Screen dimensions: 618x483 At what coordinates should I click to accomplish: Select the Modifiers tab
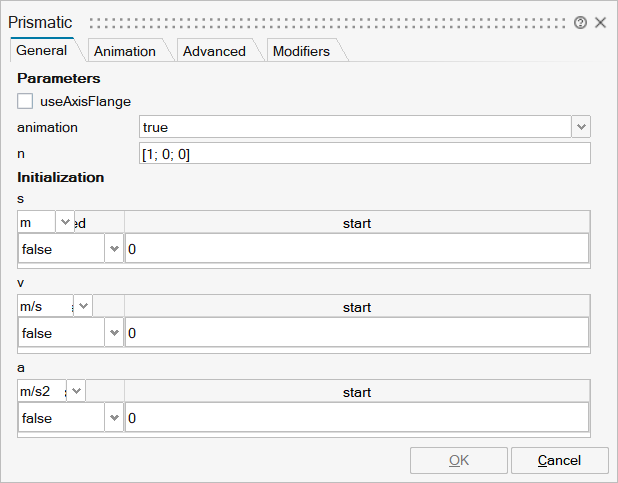(301, 51)
